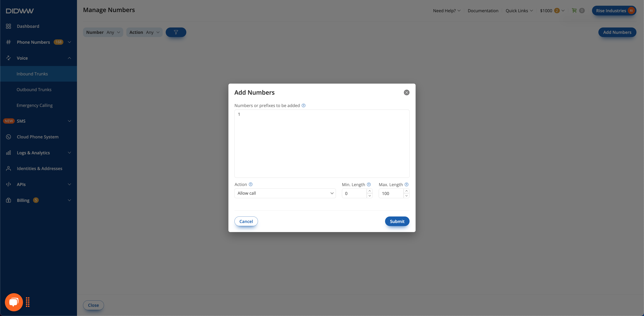Viewport: 644px width, 316px height.
Task: Open Dashboard grid icon
Action: tap(9, 26)
